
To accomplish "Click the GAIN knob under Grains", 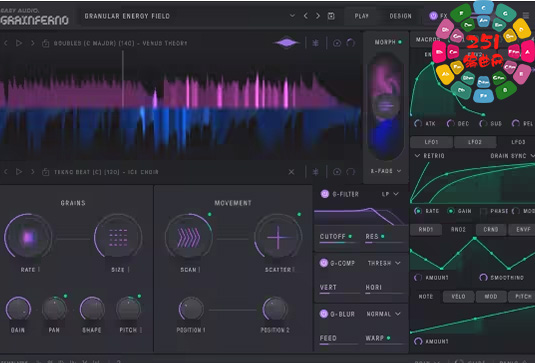I will (18, 309).
